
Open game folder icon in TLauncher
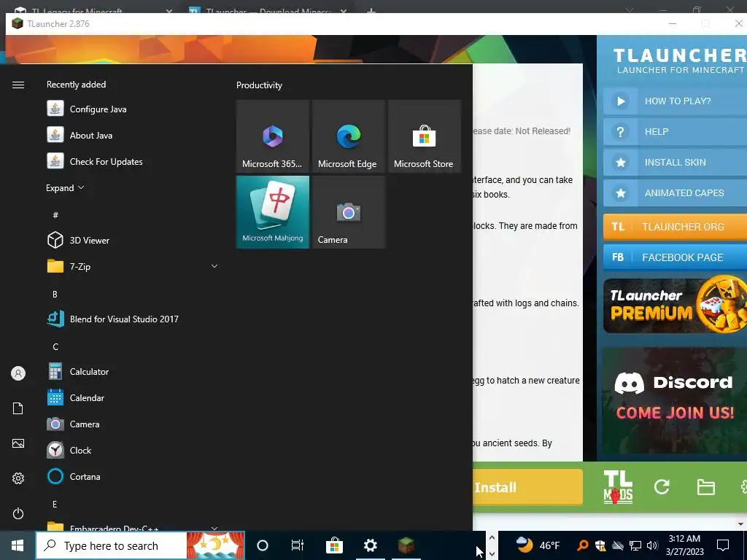(705, 487)
